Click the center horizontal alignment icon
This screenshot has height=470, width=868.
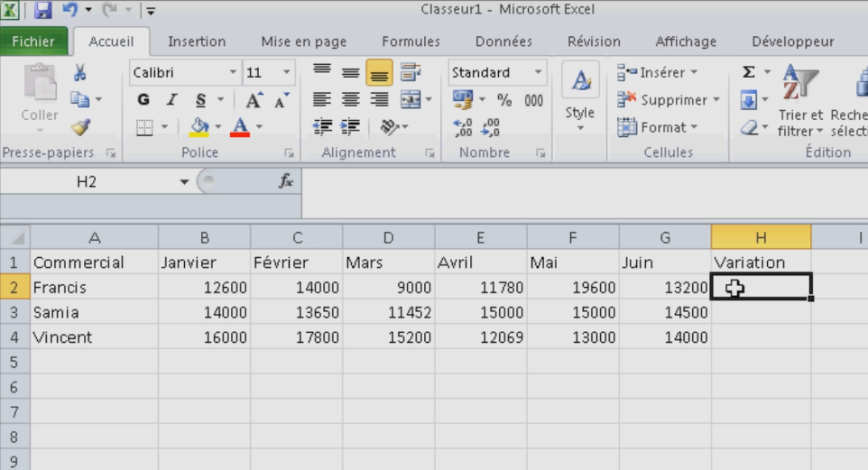tap(350, 100)
